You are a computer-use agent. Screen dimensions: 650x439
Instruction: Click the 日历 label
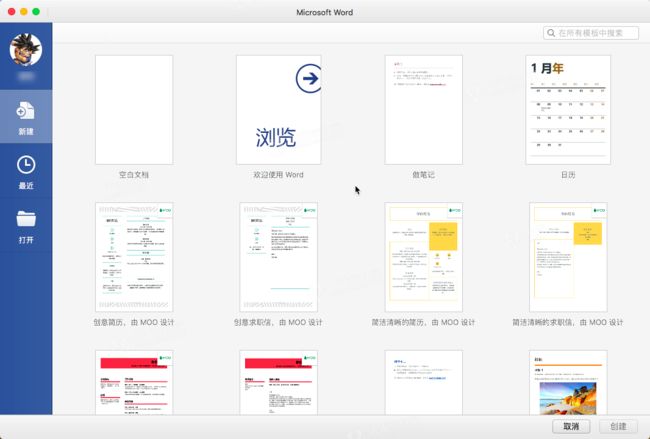[x=568, y=175]
